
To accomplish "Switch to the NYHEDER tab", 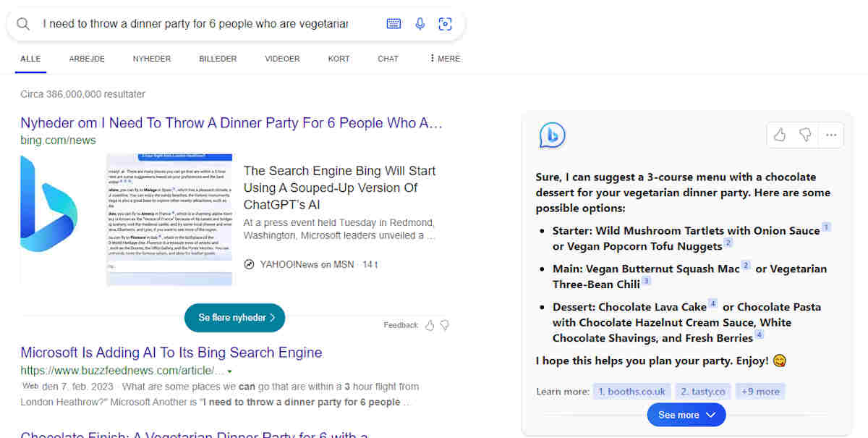I will click(x=152, y=59).
